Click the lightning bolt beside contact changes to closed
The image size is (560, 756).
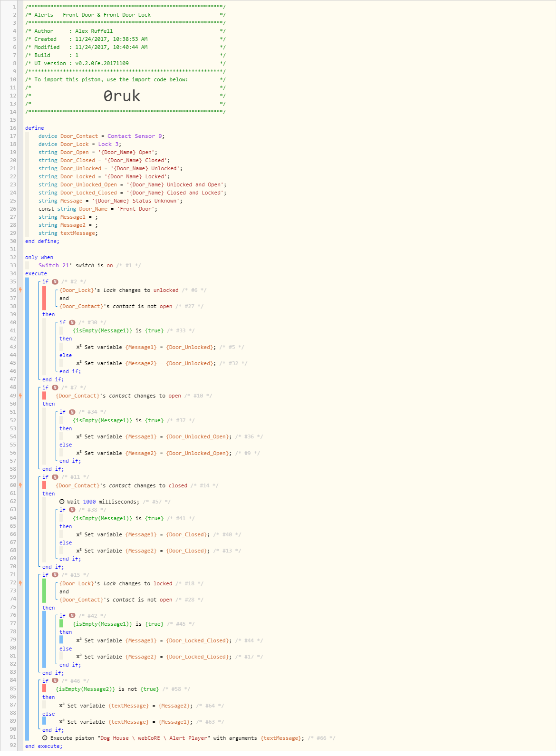pos(20,485)
